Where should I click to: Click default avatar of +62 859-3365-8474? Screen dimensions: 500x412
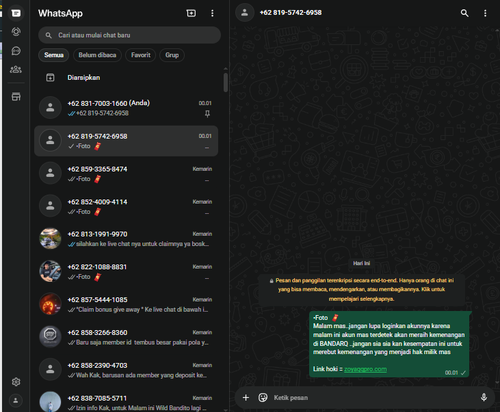point(50,173)
